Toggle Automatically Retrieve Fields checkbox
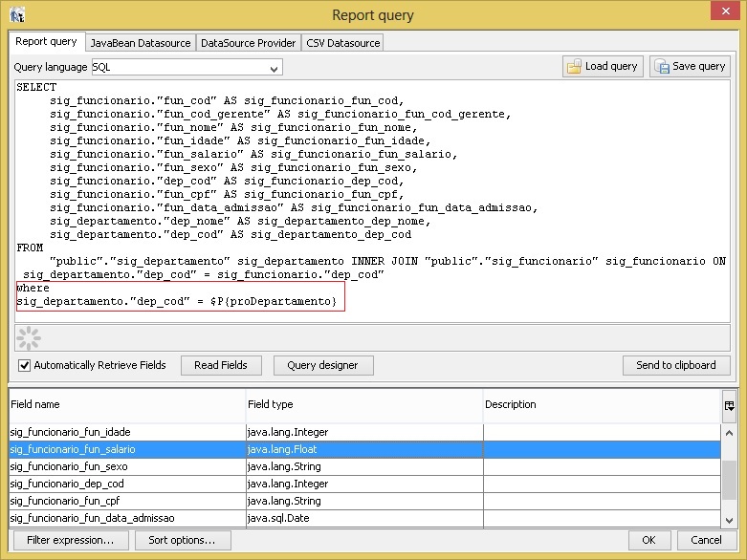Viewport: 747px width, 560px height. (x=25, y=365)
